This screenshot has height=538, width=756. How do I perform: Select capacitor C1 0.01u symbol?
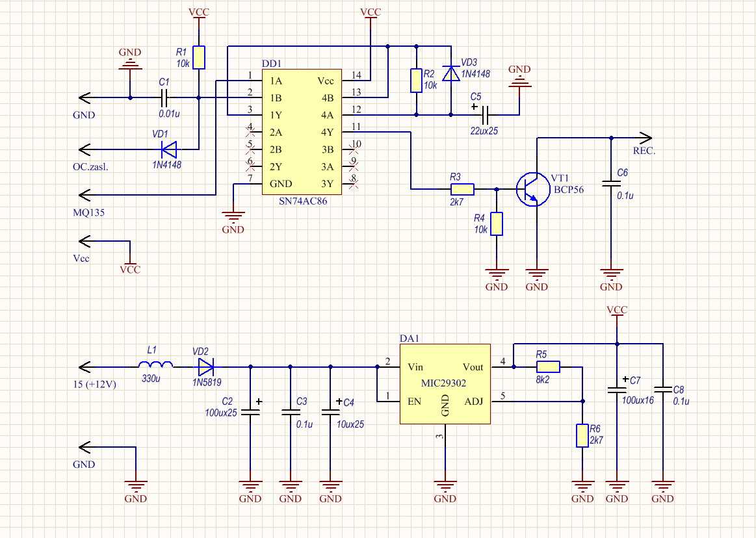pyautogui.click(x=164, y=98)
